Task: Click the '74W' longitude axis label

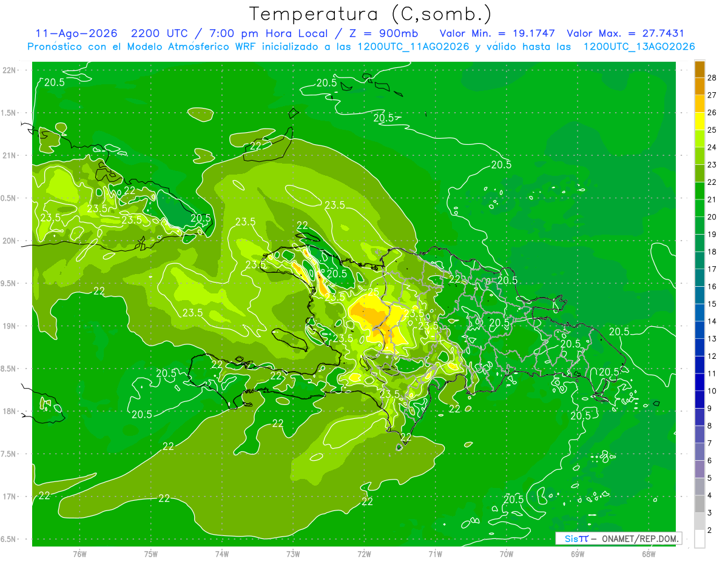Action: (x=222, y=554)
